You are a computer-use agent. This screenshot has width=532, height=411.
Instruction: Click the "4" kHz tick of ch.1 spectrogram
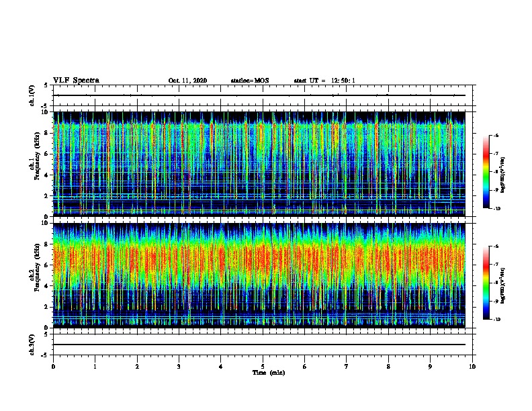pos(47,175)
